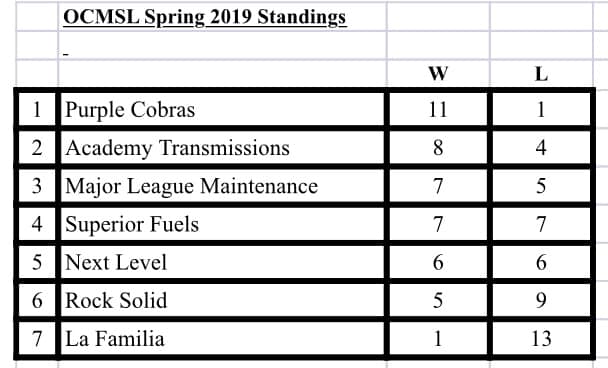Select rank number 1 cell

(x=37, y=109)
